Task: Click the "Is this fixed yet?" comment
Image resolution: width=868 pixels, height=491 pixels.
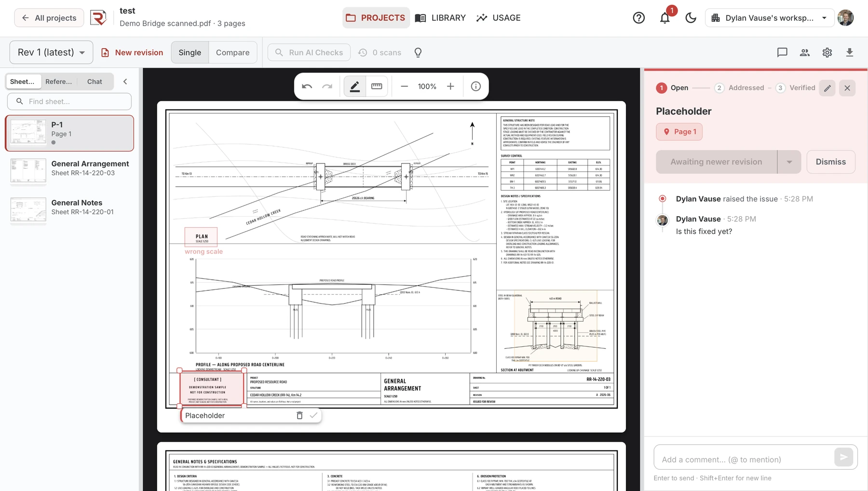Action: coord(704,232)
